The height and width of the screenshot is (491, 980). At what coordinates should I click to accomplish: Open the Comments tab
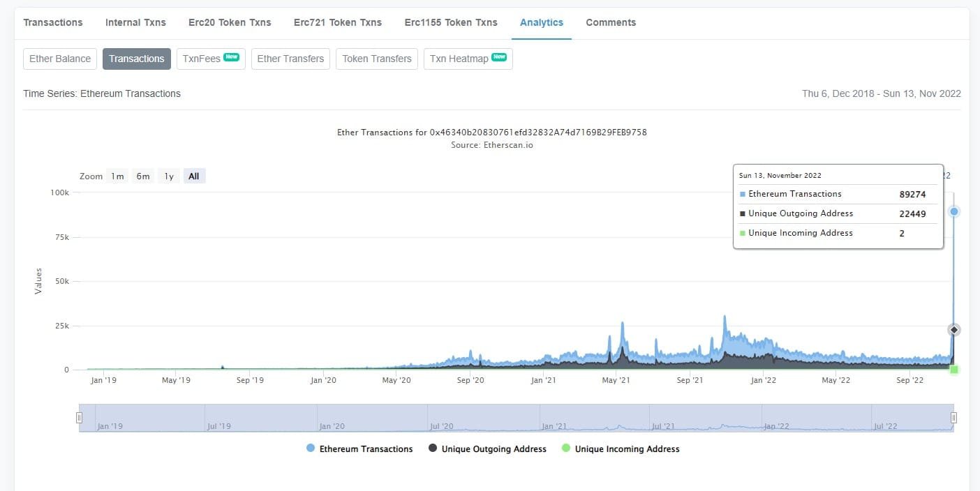(x=611, y=22)
